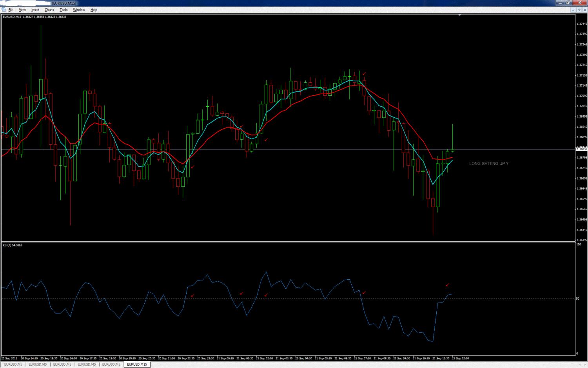The image size is (588, 368).
Task: Click the 1.36645 price scale value
Action: (x=582, y=188)
